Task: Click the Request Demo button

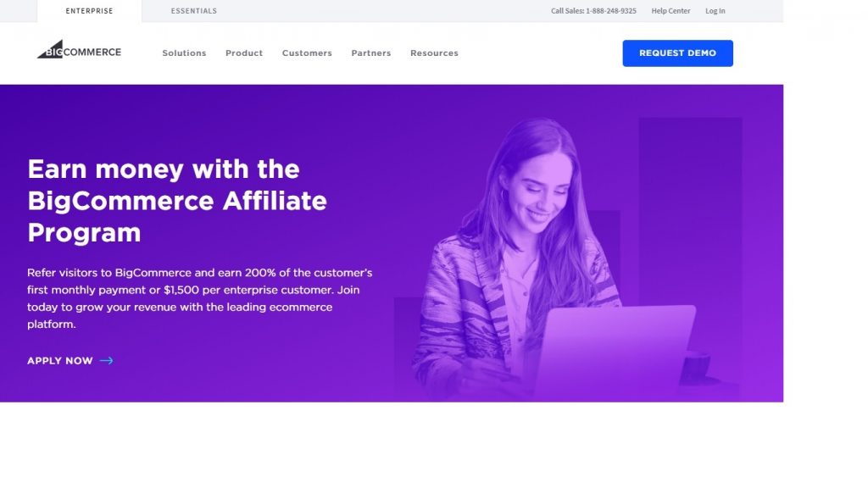Action: tap(677, 53)
